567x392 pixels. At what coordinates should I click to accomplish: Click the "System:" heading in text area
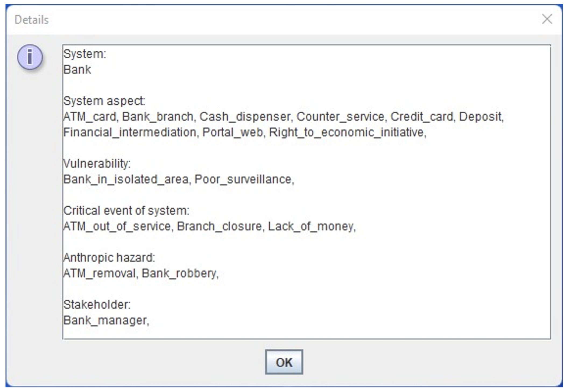85,54
